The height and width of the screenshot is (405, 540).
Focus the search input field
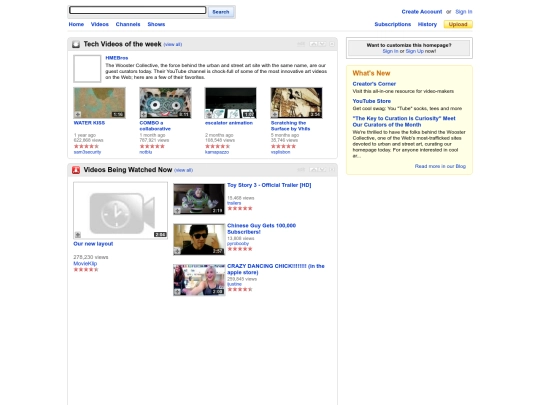137,10
